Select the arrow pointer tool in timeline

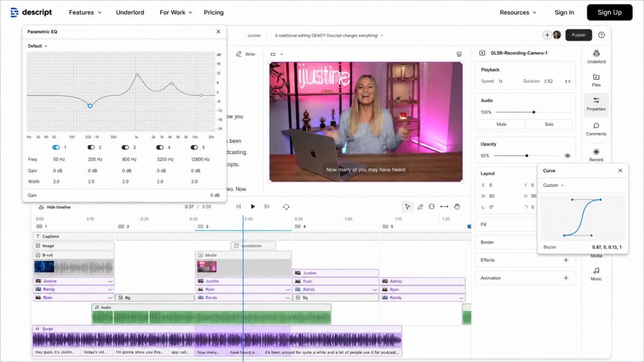click(407, 206)
